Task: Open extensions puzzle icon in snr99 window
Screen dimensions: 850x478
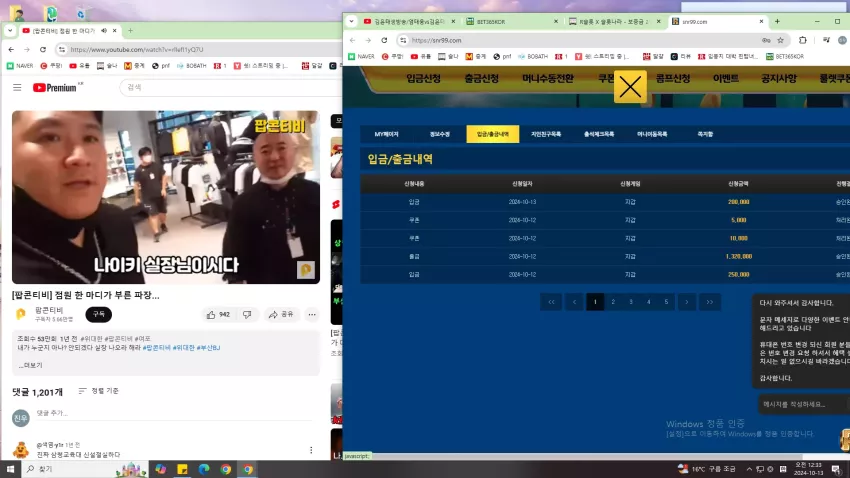Action: 803,40
